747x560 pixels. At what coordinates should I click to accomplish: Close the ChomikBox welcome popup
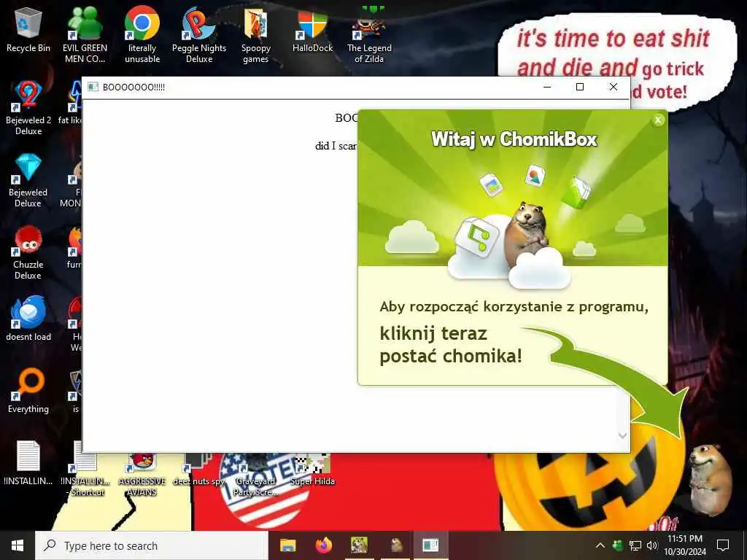[x=658, y=120]
